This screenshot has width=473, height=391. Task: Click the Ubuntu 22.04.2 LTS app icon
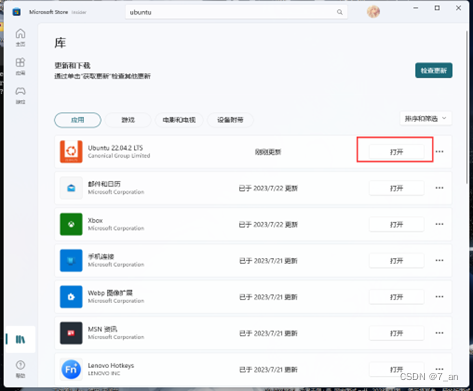(x=71, y=152)
